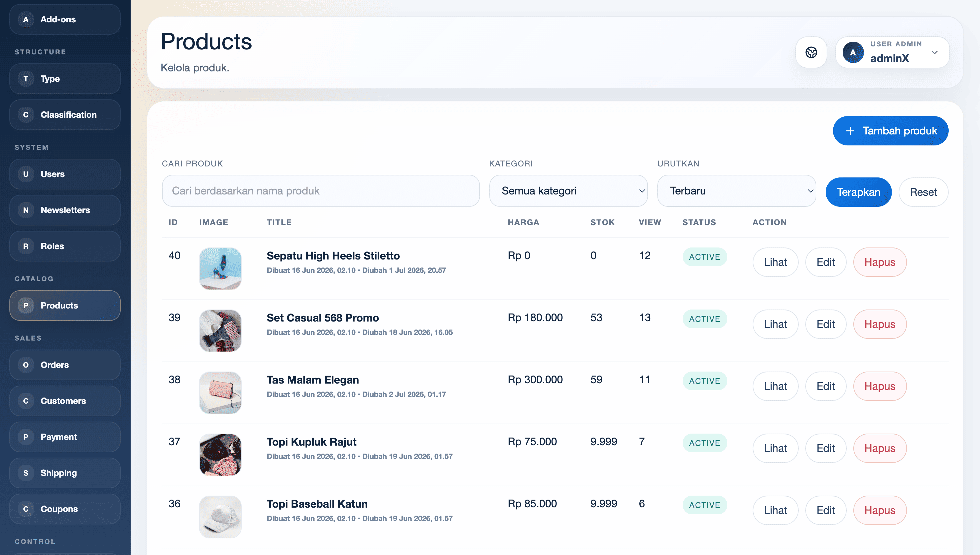Click the adminX avatar circle
This screenshot has width=980, height=555.
point(853,52)
